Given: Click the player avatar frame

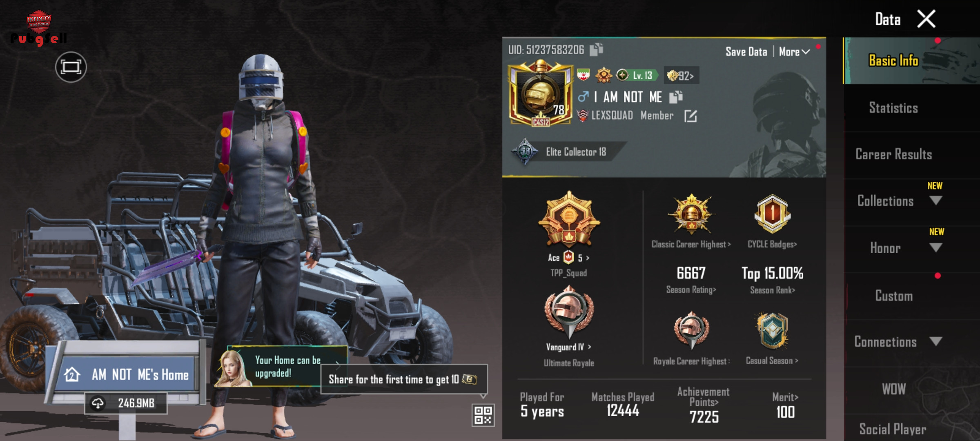Looking at the screenshot, I should 541,94.
